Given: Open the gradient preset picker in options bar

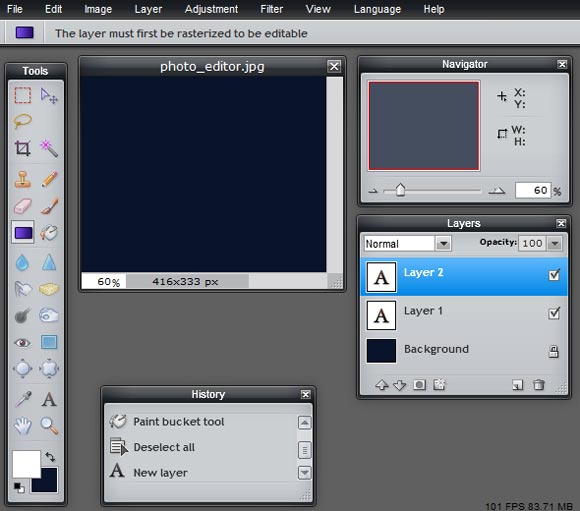Looking at the screenshot, I should pos(24,33).
